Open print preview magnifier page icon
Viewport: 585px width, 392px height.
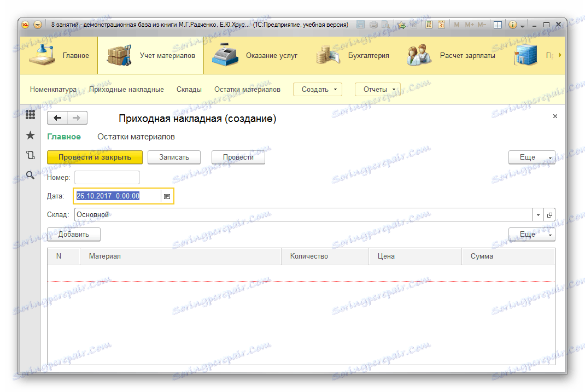point(385,25)
